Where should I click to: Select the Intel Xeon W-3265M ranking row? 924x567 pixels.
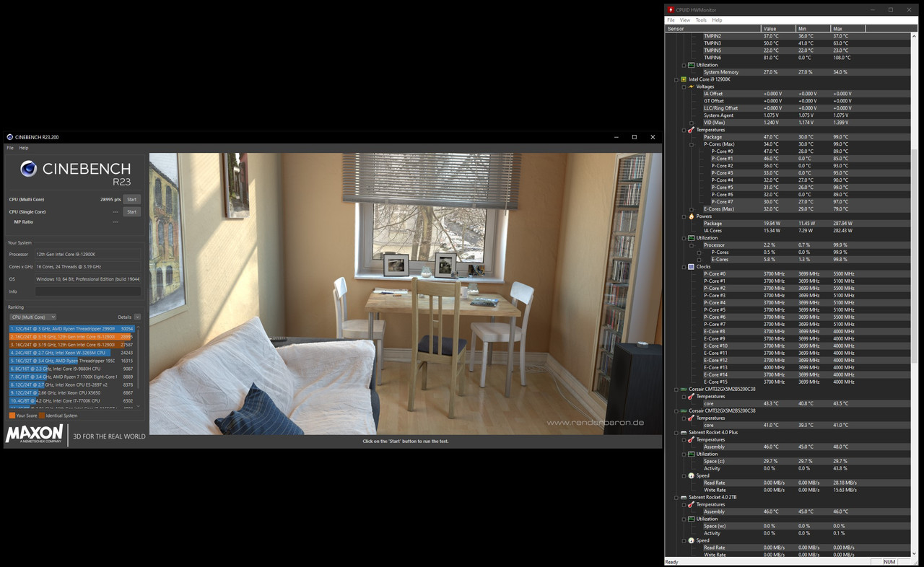(71, 353)
